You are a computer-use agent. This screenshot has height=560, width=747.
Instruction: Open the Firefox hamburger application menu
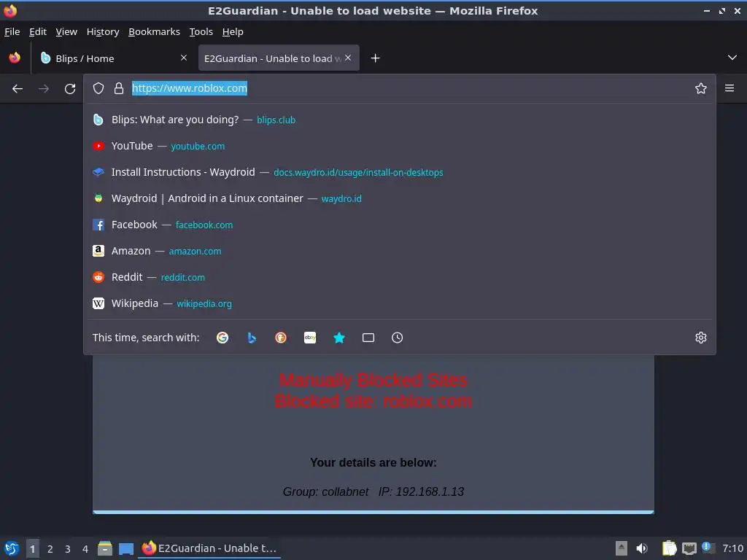point(729,88)
